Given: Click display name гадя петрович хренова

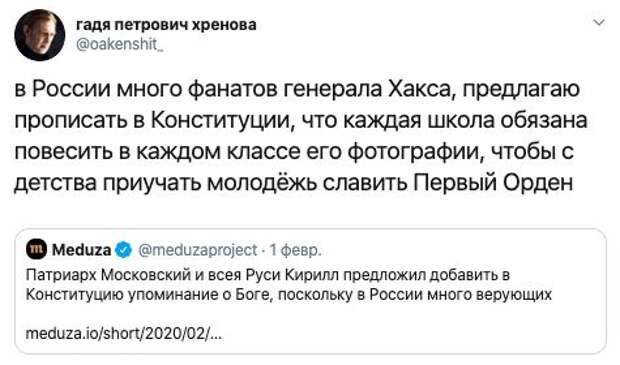Looking at the screenshot, I should tap(166, 25).
